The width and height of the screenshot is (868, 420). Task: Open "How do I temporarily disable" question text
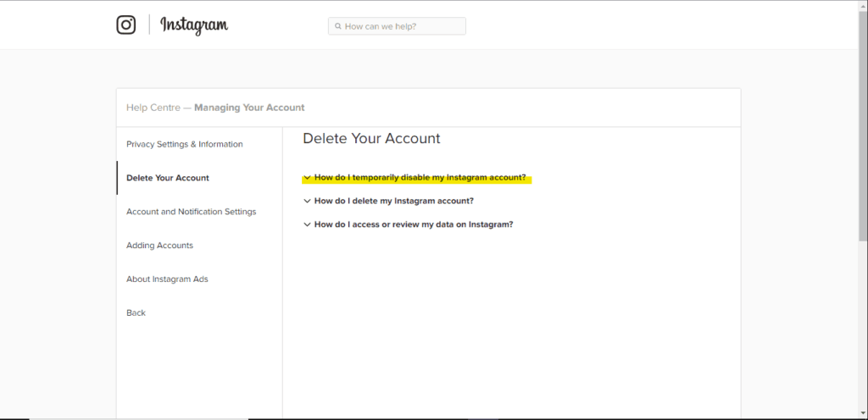[420, 178]
